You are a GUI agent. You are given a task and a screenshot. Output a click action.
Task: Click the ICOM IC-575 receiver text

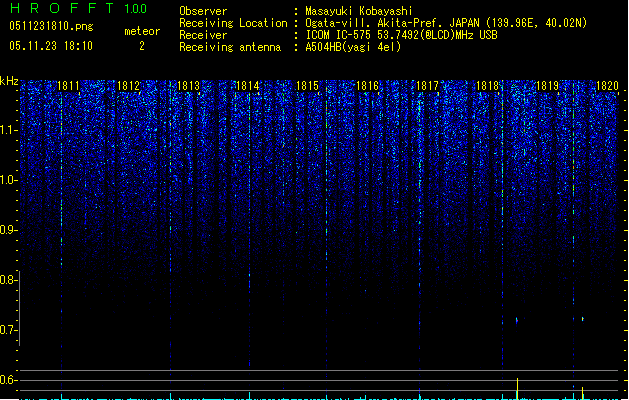click(401, 35)
